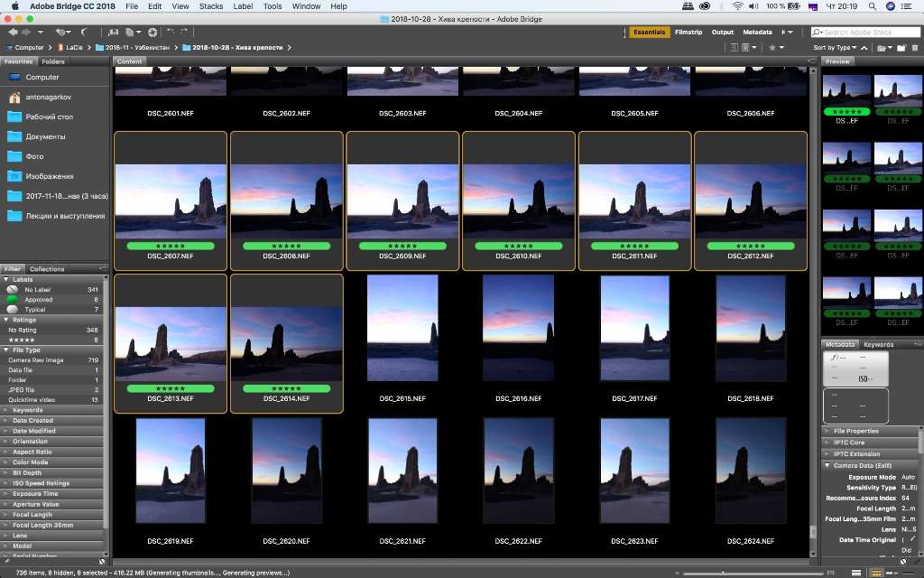Select thumbnail DSC_2607.NEF
The width and height of the screenshot is (924, 578).
[x=171, y=200]
